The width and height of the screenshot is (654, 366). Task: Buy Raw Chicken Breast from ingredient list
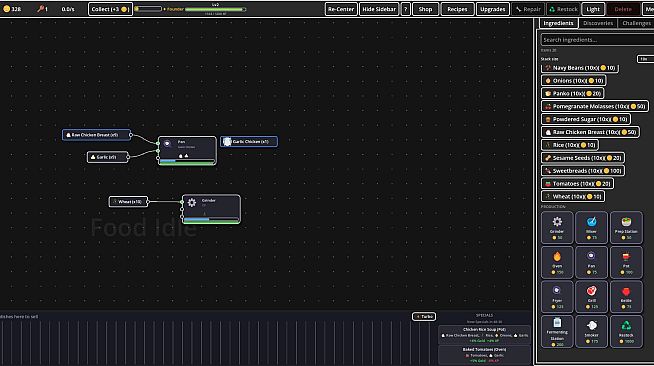[591, 132]
